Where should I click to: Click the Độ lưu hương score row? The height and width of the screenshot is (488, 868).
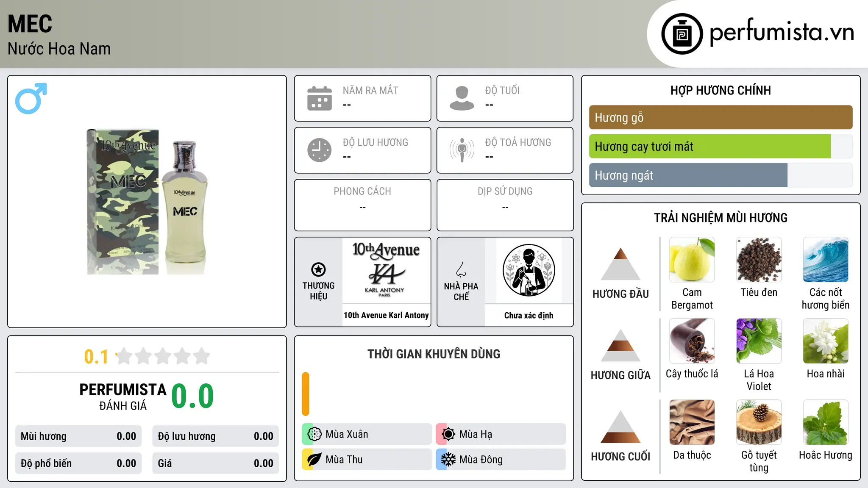[216, 436]
